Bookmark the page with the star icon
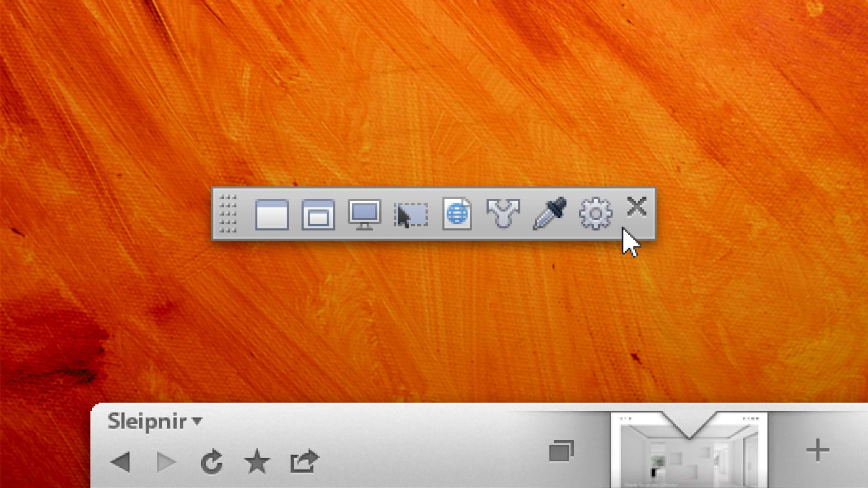 [257, 462]
